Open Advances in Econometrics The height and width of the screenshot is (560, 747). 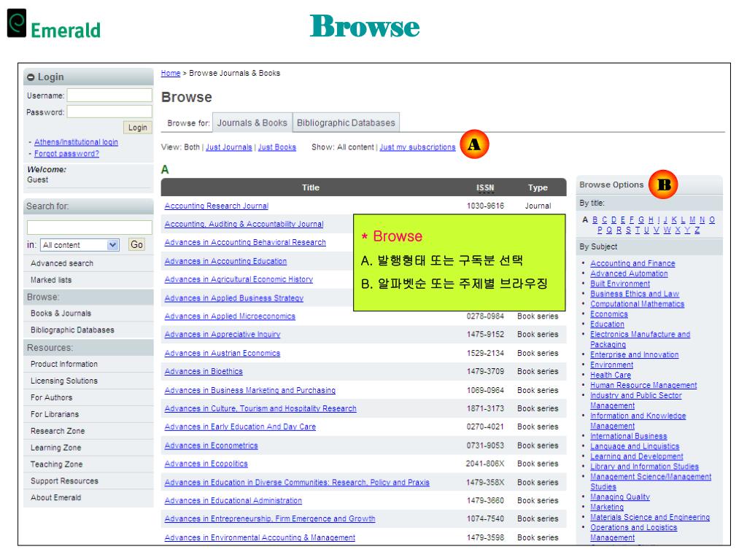211,446
